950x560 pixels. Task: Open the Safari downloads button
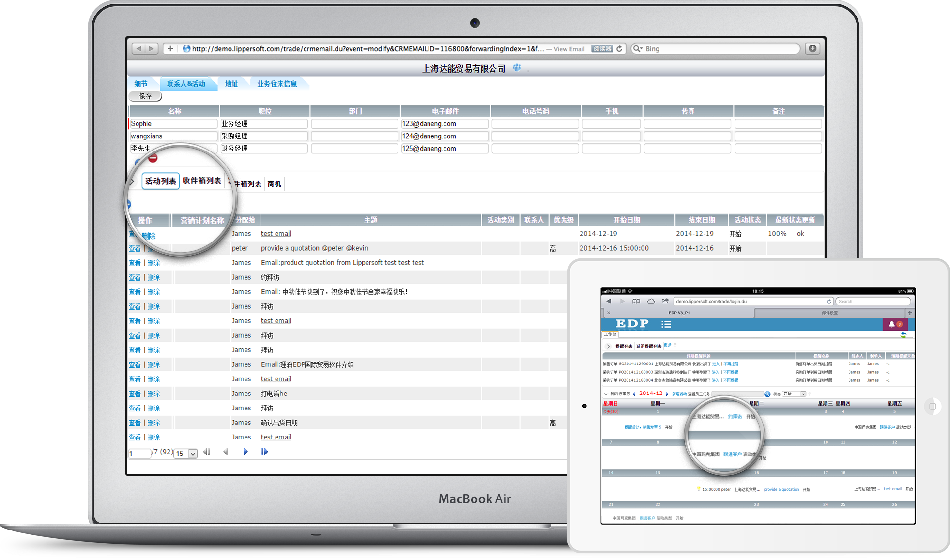point(812,48)
